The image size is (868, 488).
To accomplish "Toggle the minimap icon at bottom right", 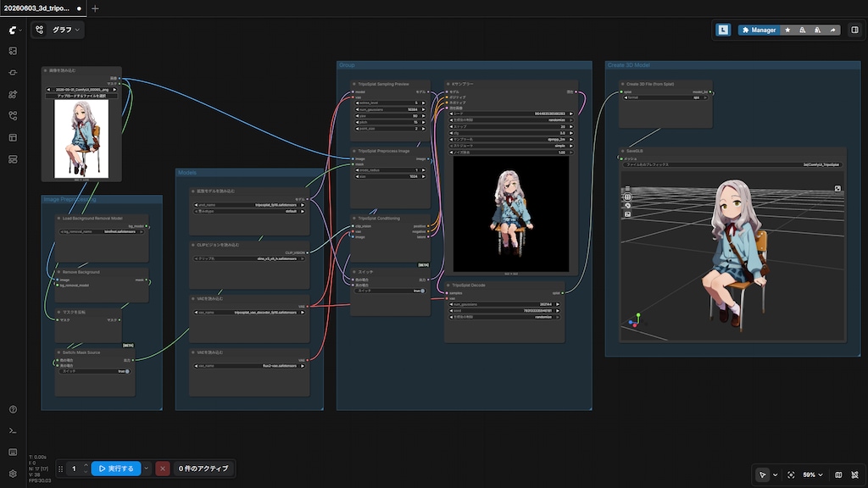I will tap(838, 474).
